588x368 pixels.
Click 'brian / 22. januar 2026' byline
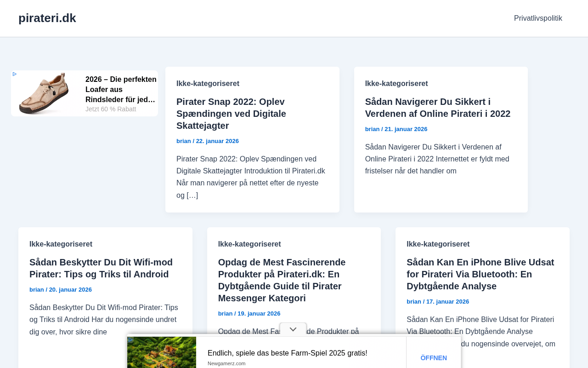208,141
